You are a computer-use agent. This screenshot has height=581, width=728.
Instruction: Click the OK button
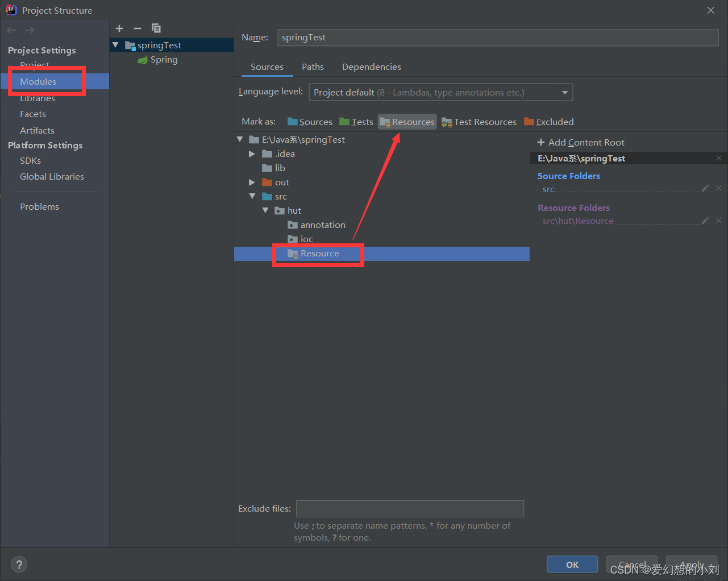point(572,565)
